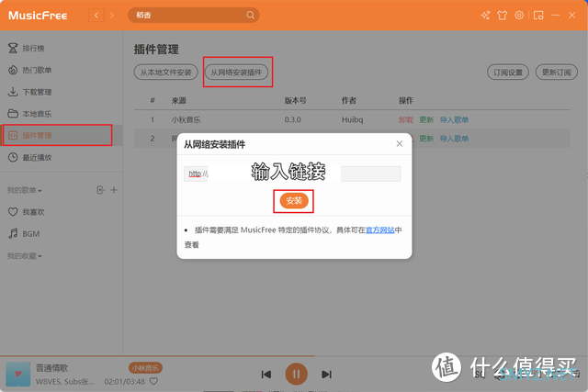Click the 小秋音乐 source cell
The height and width of the screenshot is (392, 588).
(x=186, y=120)
